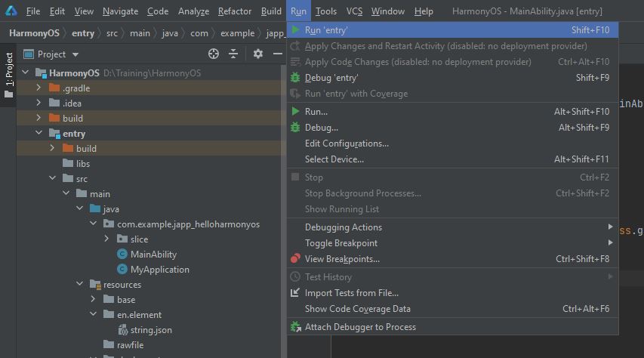Click the orange .gradle folder icon
Screen dimensions: 644x358
click(x=54, y=88)
